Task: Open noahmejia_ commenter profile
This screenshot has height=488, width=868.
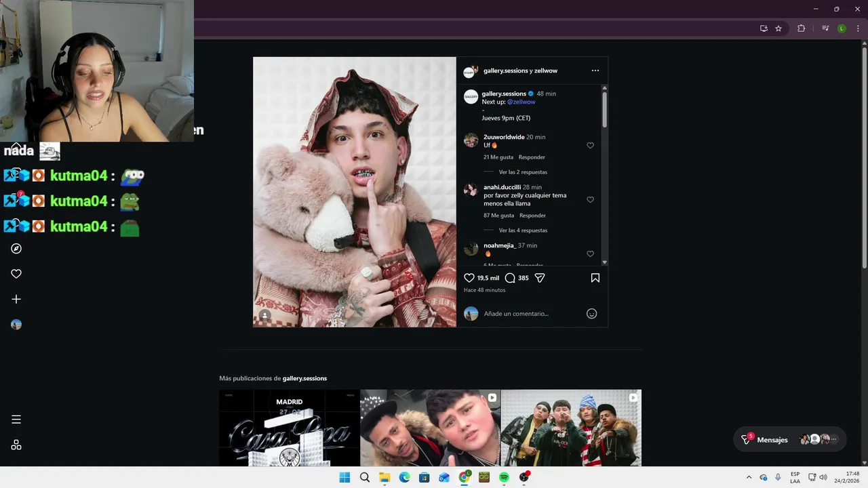Action: (500, 245)
